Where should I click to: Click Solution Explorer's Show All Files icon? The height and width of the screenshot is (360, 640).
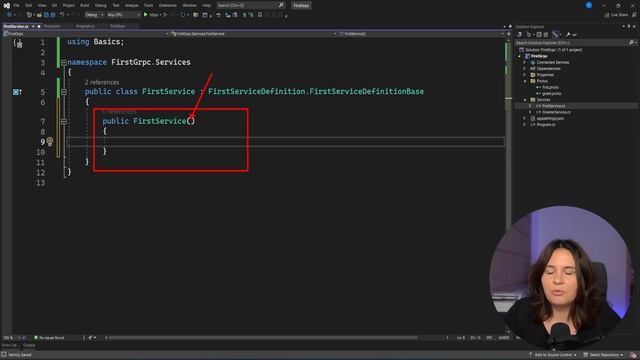(546, 35)
